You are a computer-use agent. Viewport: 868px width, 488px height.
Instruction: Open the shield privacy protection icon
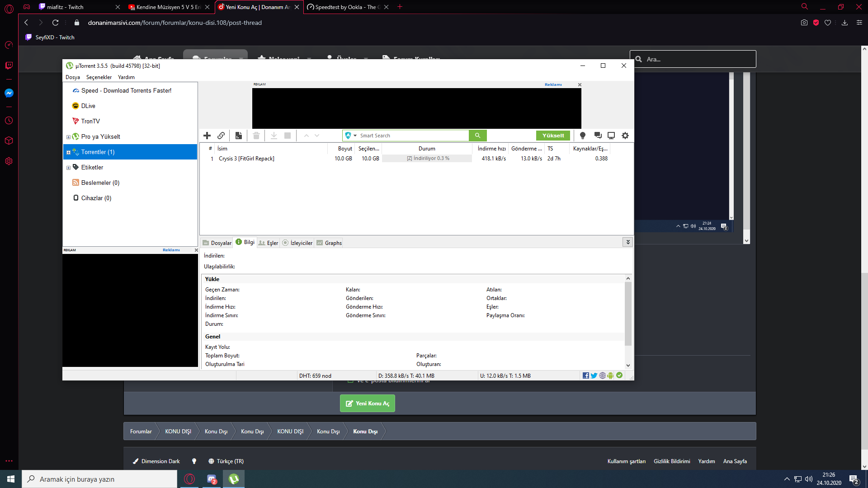pos(816,23)
